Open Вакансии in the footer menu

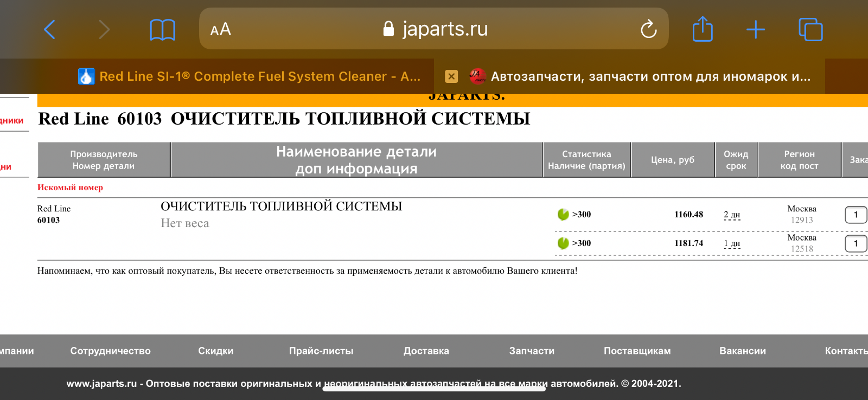pos(743,351)
